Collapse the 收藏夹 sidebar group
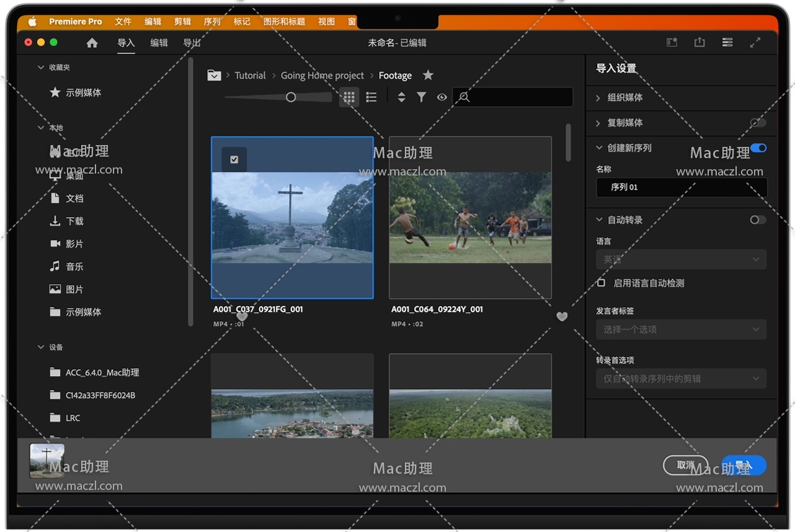Image resolution: width=795 pixels, height=532 pixels. point(41,68)
